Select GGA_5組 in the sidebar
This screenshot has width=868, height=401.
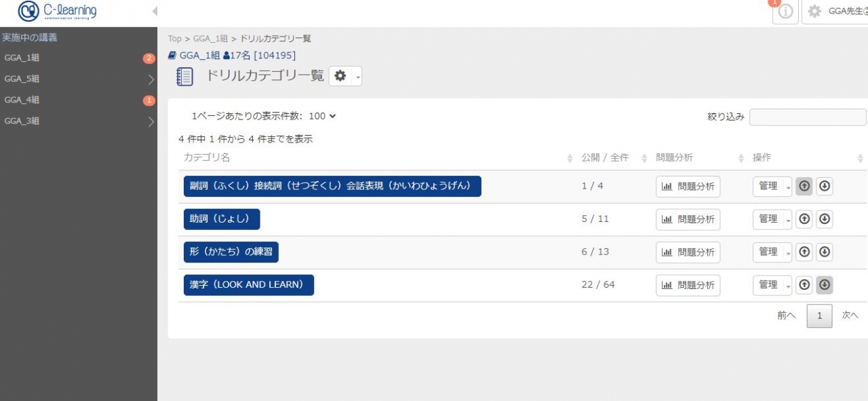(22, 79)
